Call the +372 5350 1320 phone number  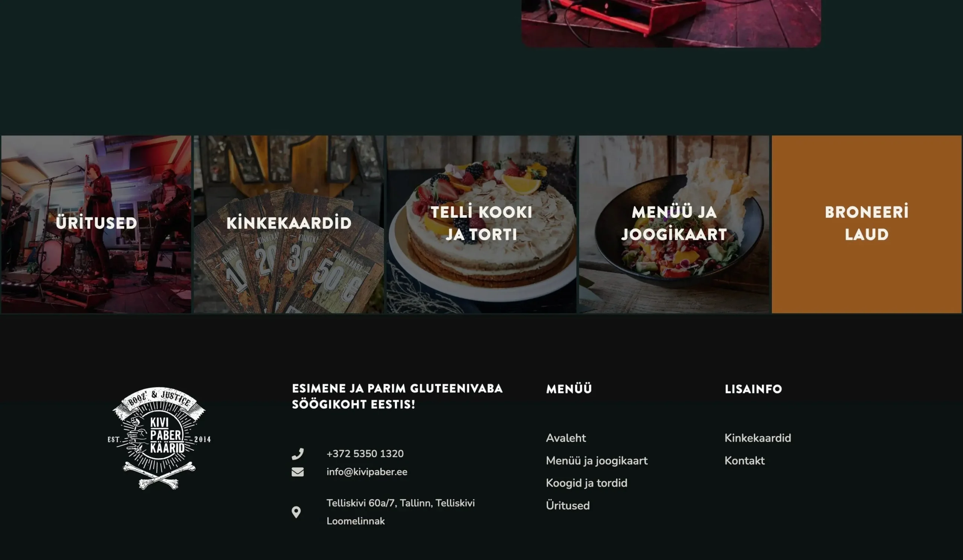(x=365, y=454)
